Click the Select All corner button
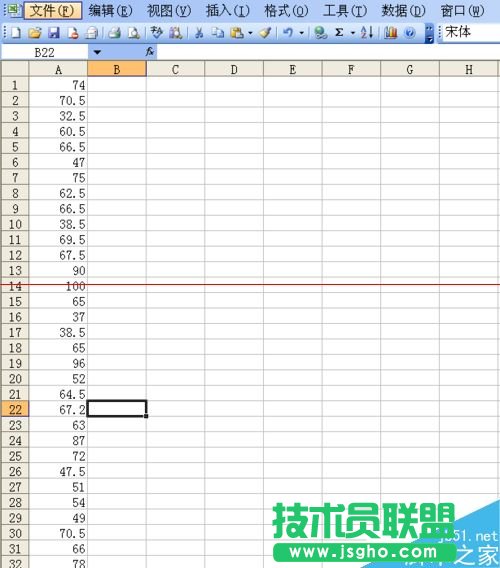 [x=15, y=68]
